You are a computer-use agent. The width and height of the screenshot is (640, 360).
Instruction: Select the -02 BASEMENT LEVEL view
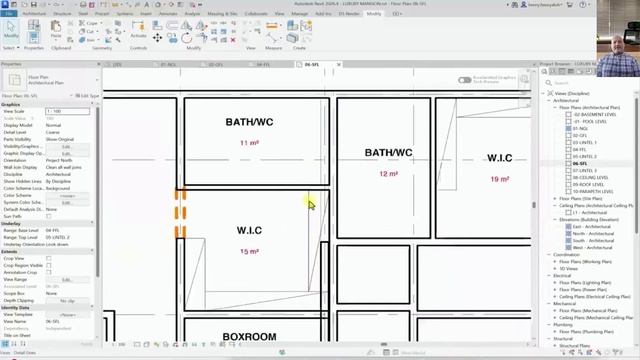(594, 115)
